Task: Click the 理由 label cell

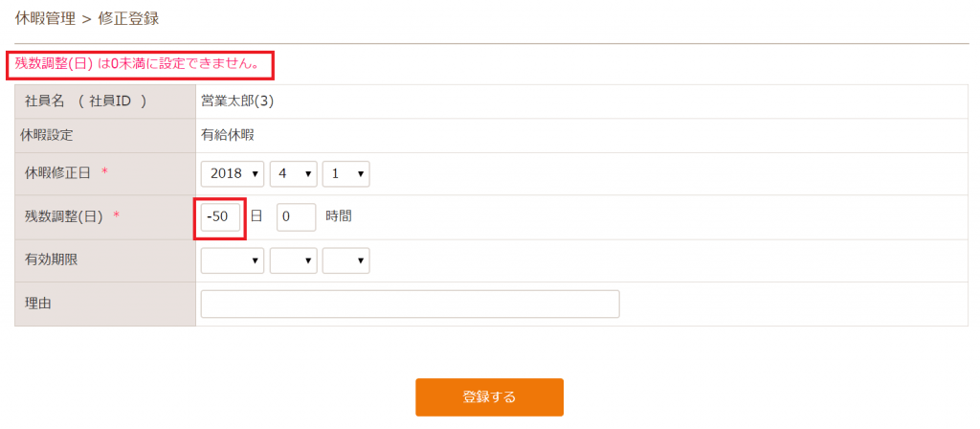Action: [105, 304]
